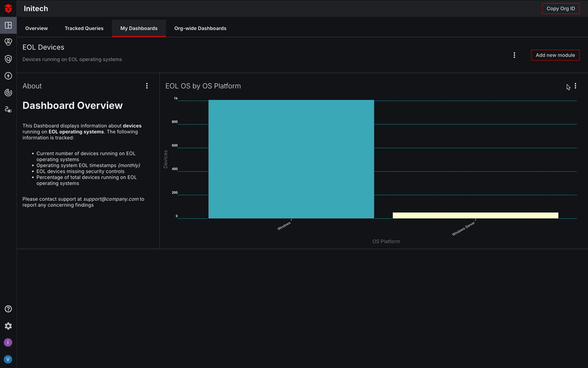
Task: Open the shield search icon in sidebar
Action: [x=8, y=59]
